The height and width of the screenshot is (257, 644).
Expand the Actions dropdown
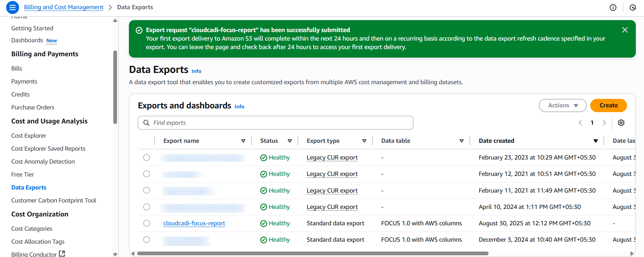point(562,106)
